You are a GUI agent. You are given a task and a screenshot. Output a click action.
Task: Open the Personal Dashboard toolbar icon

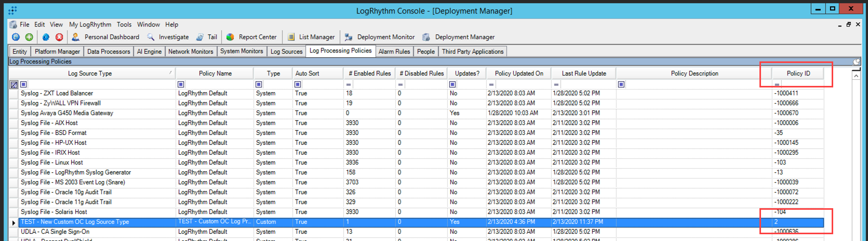click(x=76, y=37)
